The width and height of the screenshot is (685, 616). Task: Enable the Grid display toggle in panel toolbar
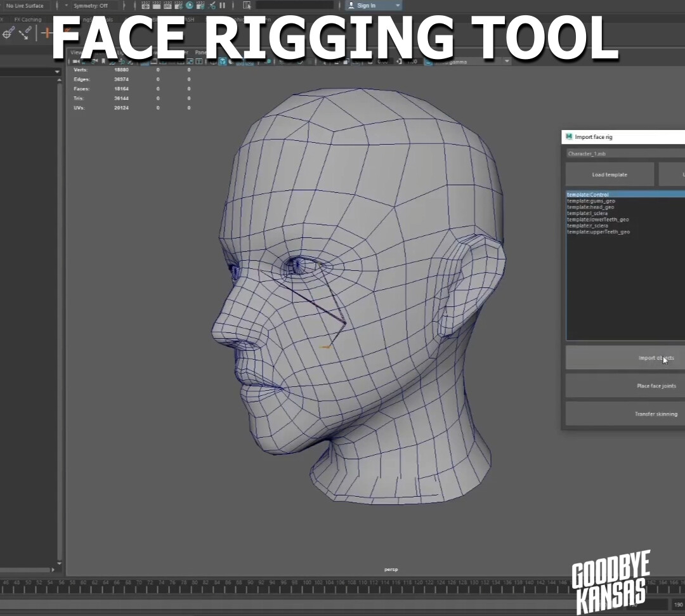pyautogui.click(x=145, y=62)
